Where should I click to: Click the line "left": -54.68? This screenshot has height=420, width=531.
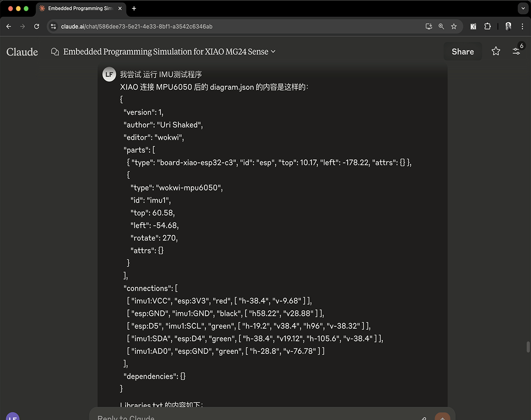[x=154, y=225]
